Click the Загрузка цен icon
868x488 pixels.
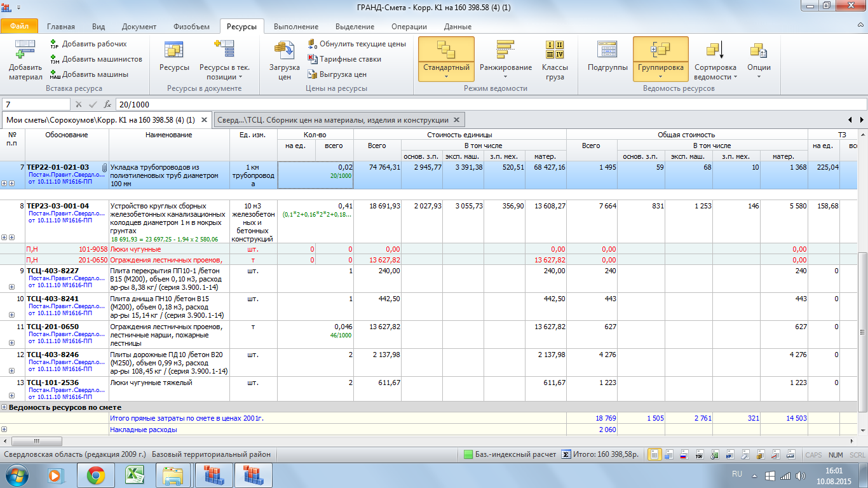284,50
